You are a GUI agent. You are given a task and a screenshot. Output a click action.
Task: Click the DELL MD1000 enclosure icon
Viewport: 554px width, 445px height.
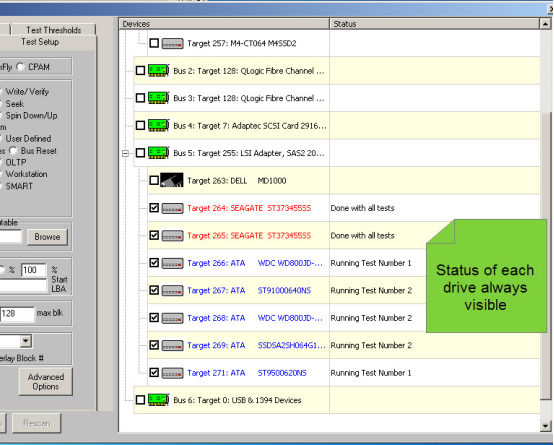172,180
